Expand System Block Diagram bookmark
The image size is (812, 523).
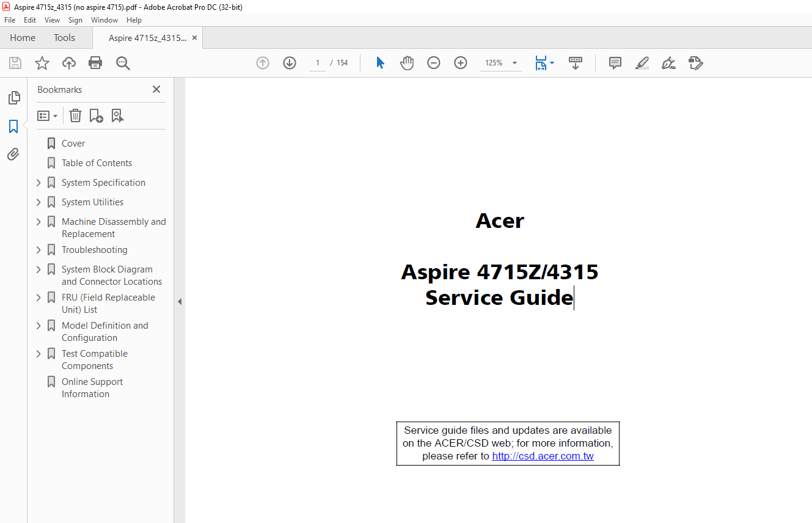[x=38, y=269]
